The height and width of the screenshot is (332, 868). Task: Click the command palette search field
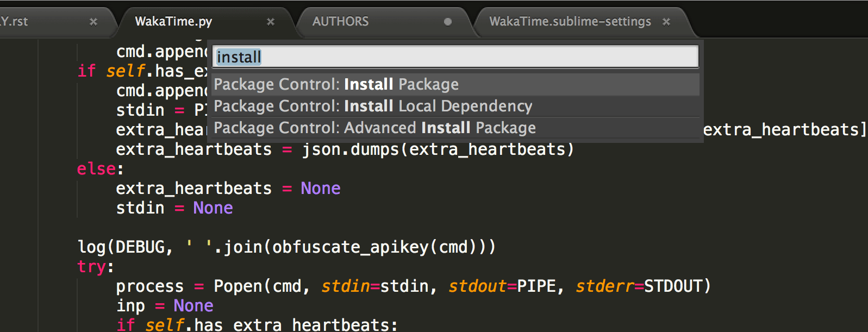pos(455,57)
